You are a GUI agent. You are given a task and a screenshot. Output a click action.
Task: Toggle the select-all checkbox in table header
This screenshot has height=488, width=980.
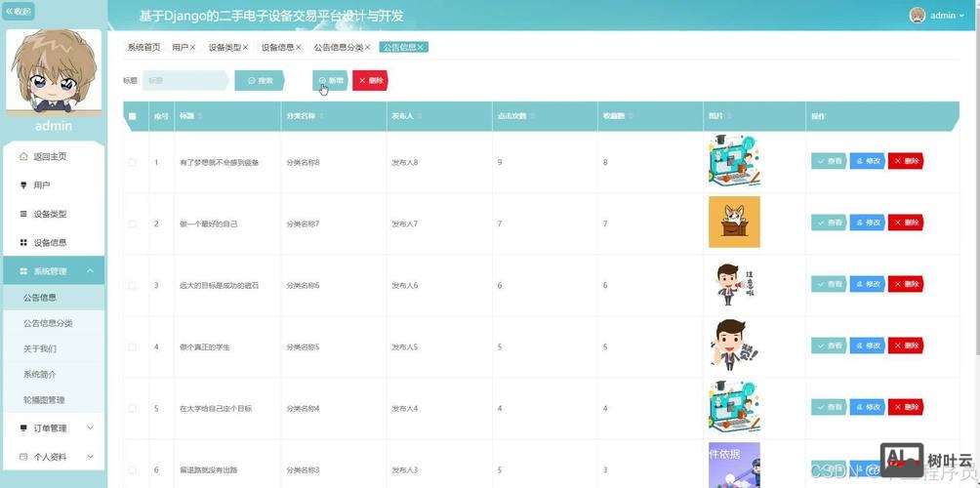[x=133, y=116]
